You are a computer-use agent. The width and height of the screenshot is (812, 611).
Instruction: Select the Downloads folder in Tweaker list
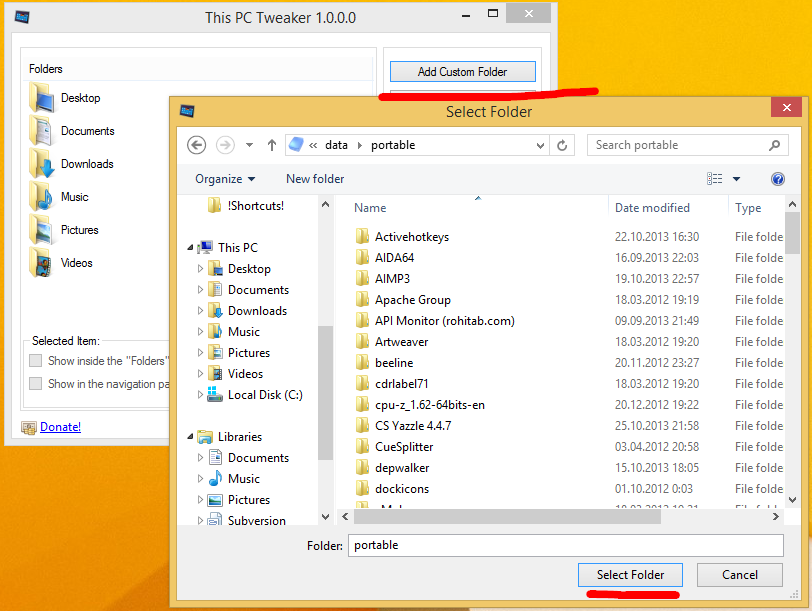coord(86,164)
